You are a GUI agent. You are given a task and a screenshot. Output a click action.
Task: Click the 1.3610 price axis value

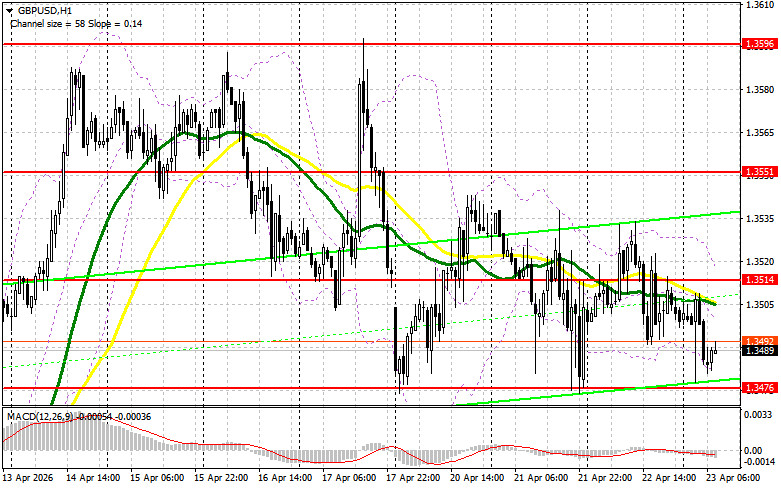click(x=760, y=4)
